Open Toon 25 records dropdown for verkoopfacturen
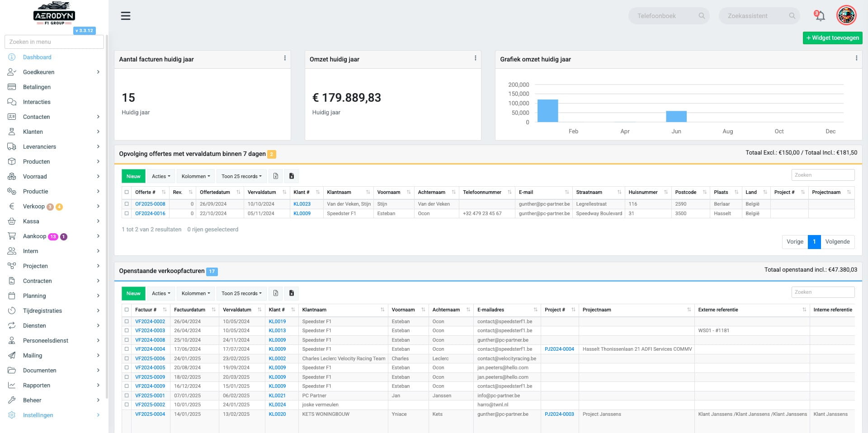Viewport: 868px width, 433px height. click(x=241, y=293)
